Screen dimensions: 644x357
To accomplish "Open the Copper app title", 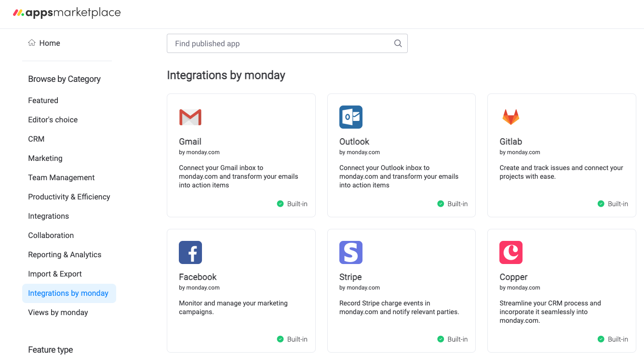I will tap(513, 277).
